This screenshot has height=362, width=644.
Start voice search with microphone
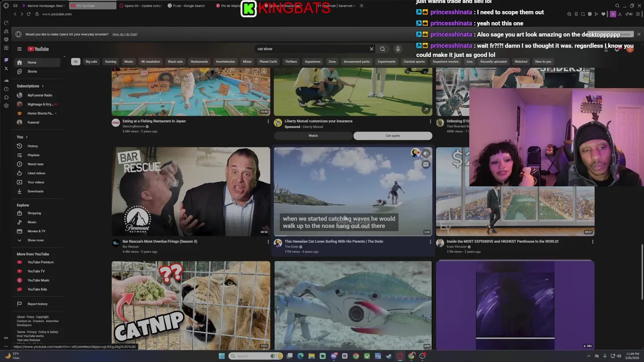coord(397,49)
